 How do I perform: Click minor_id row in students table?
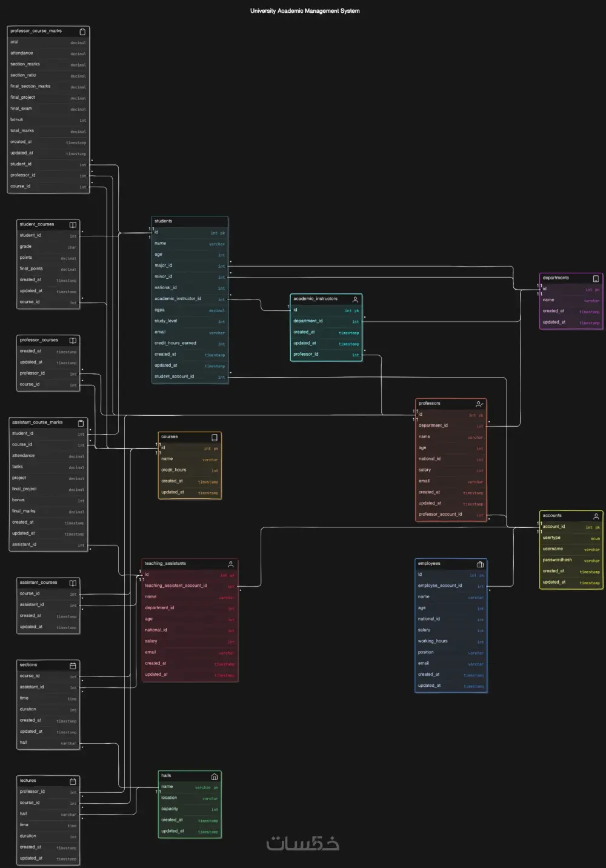click(x=190, y=276)
